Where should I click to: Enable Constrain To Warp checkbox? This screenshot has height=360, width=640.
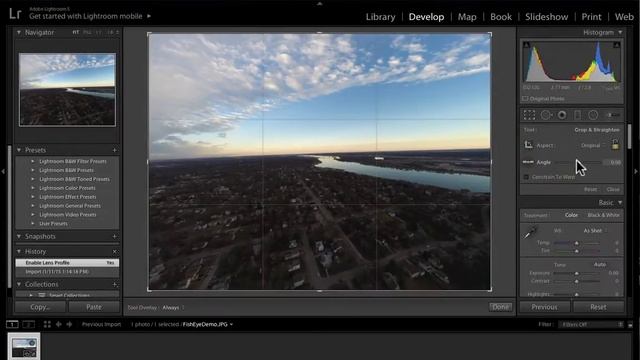tap(526, 177)
